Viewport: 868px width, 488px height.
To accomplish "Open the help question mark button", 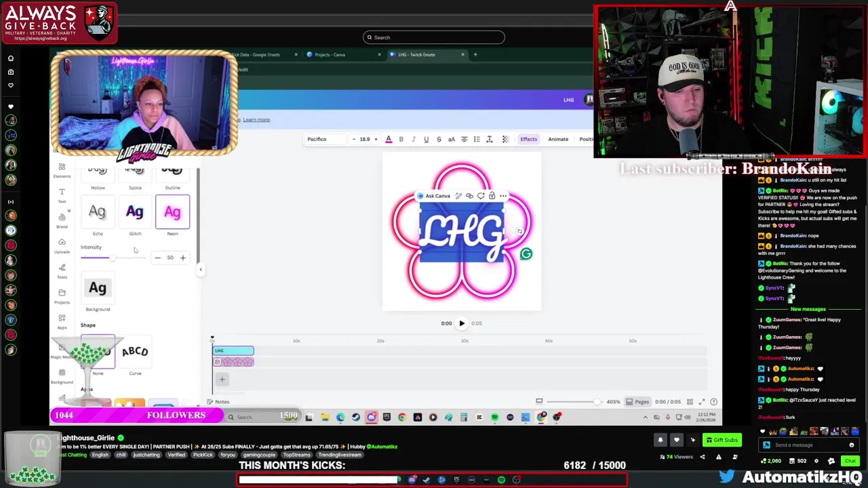I will (x=713, y=402).
